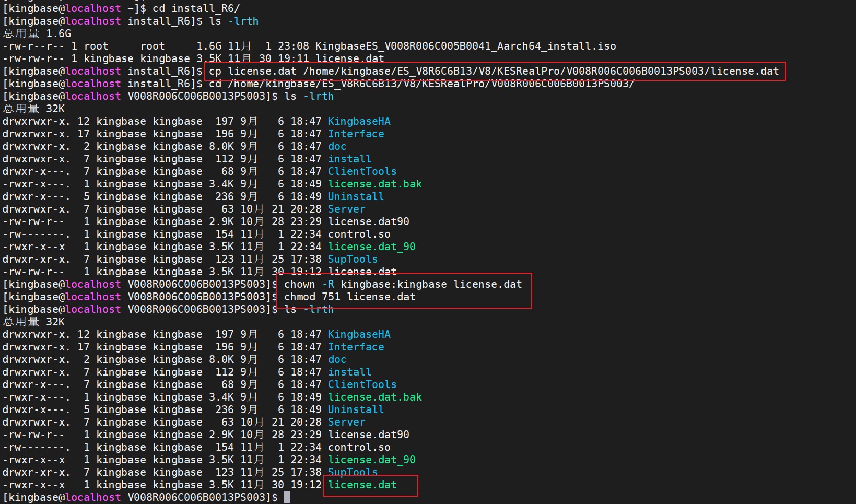Select the KingbaseHA directory name
856x504 pixels.
[359, 121]
